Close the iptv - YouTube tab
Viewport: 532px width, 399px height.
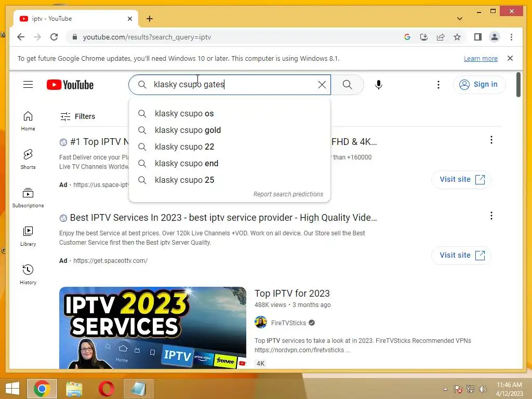[x=129, y=19]
